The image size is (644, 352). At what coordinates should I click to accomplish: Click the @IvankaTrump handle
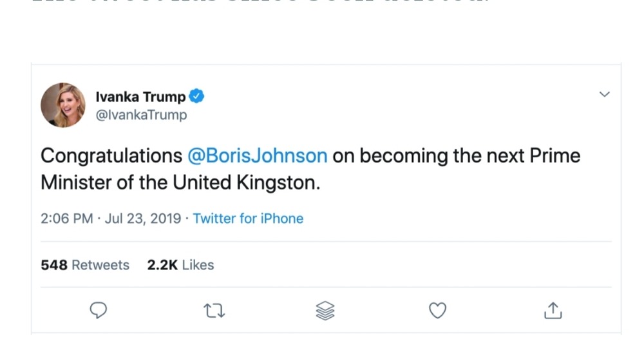coord(141,115)
